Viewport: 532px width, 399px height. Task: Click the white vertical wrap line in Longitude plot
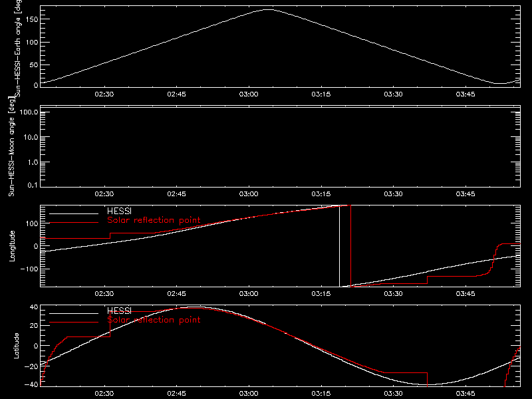coord(340,246)
